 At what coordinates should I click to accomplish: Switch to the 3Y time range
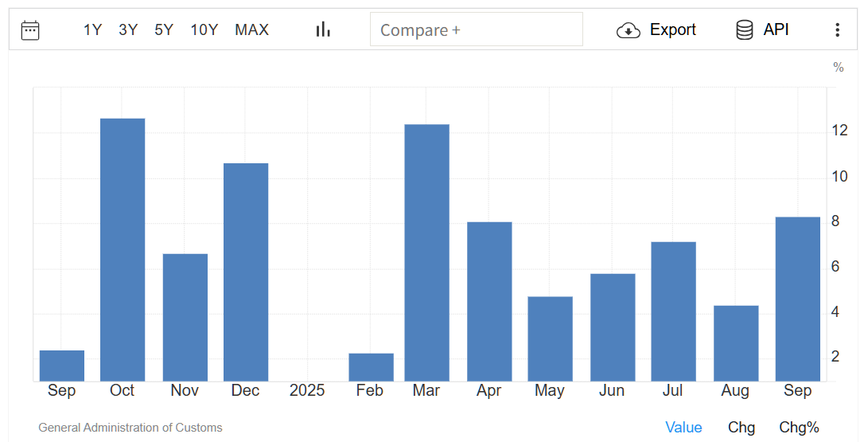pos(128,30)
